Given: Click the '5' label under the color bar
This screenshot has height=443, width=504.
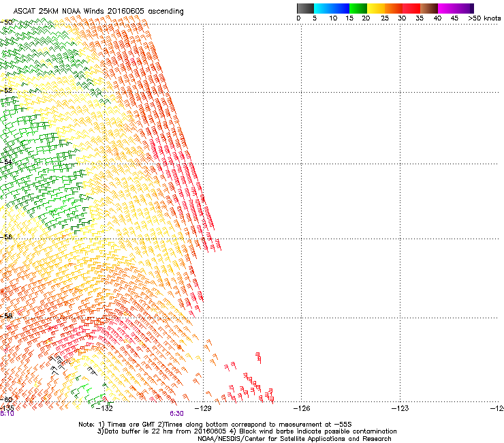Looking at the screenshot, I should 315,18.
